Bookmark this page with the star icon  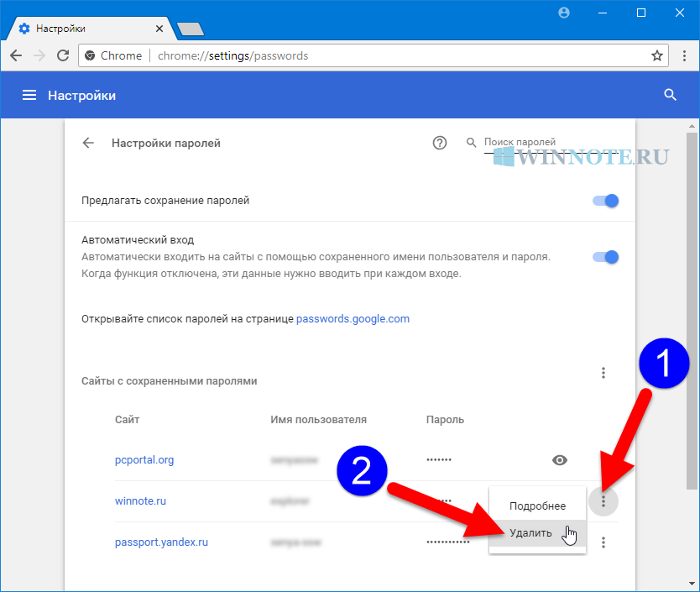[656, 55]
